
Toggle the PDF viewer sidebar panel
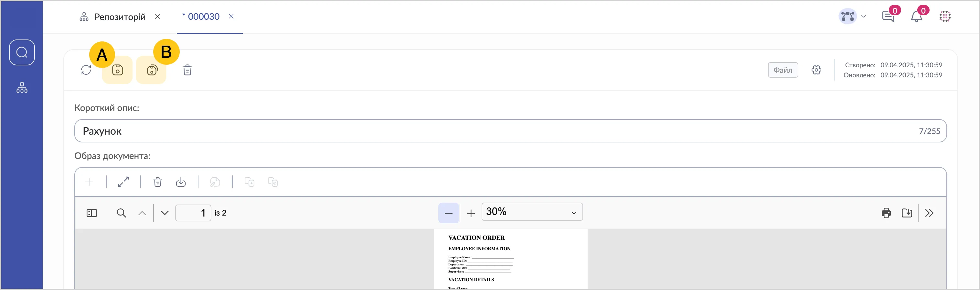point(92,213)
